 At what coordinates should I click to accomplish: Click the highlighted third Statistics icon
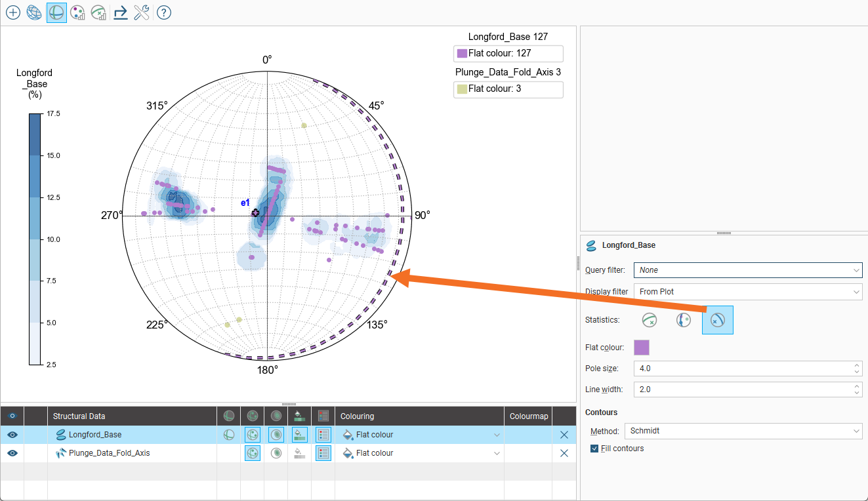pyautogui.click(x=717, y=320)
